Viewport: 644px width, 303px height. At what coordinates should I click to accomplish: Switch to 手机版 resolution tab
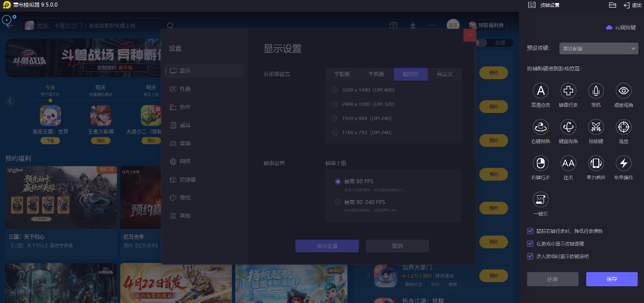pyautogui.click(x=377, y=74)
